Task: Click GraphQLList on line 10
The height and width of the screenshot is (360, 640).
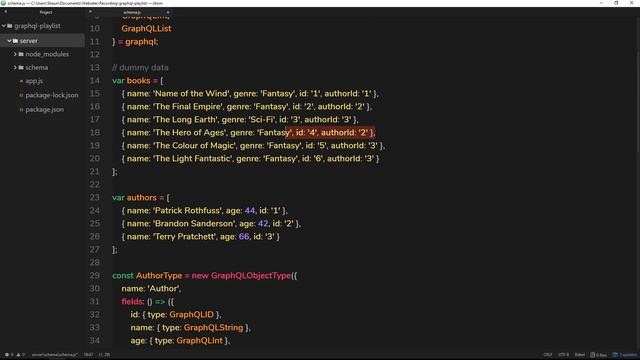Action: [x=146, y=29]
